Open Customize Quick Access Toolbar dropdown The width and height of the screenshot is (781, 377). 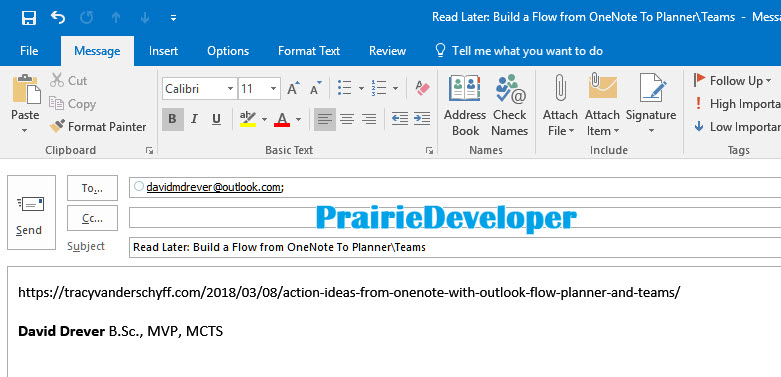coord(173,18)
